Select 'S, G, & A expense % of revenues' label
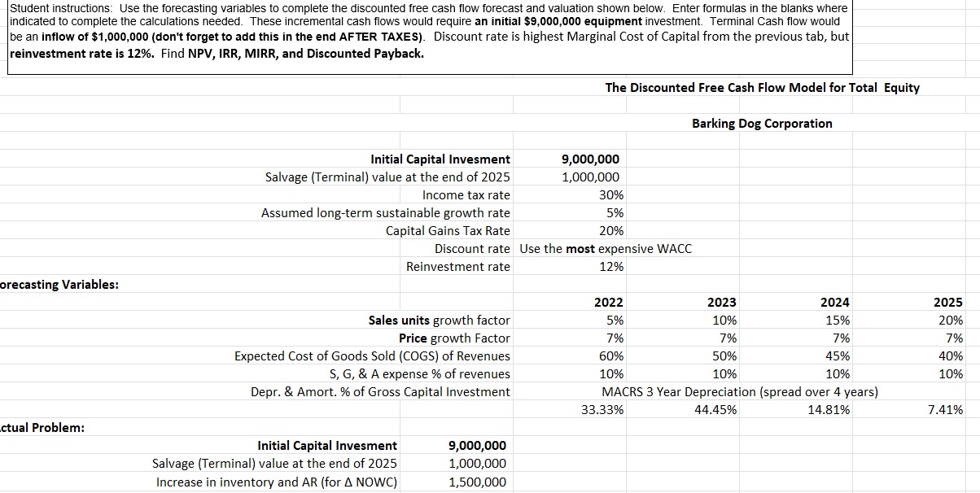The width and height of the screenshot is (980, 493). (x=420, y=373)
